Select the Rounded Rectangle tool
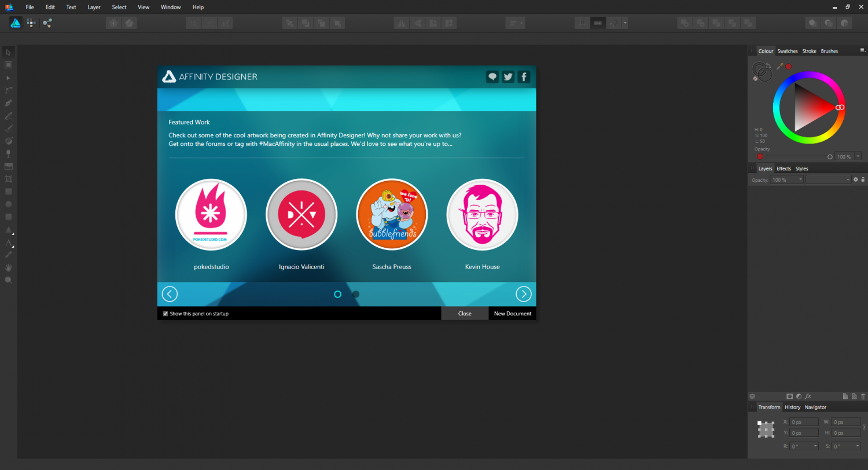This screenshot has width=868, height=470. [x=8, y=217]
